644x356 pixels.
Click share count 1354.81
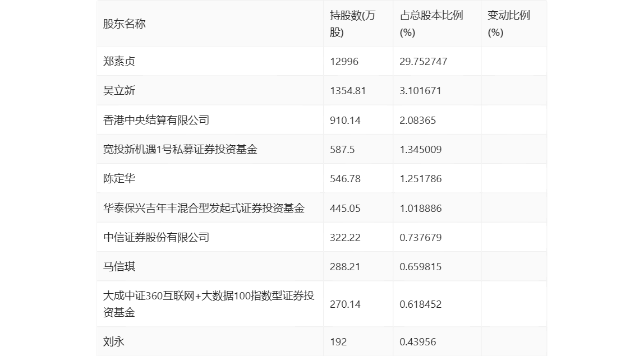(347, 91)
